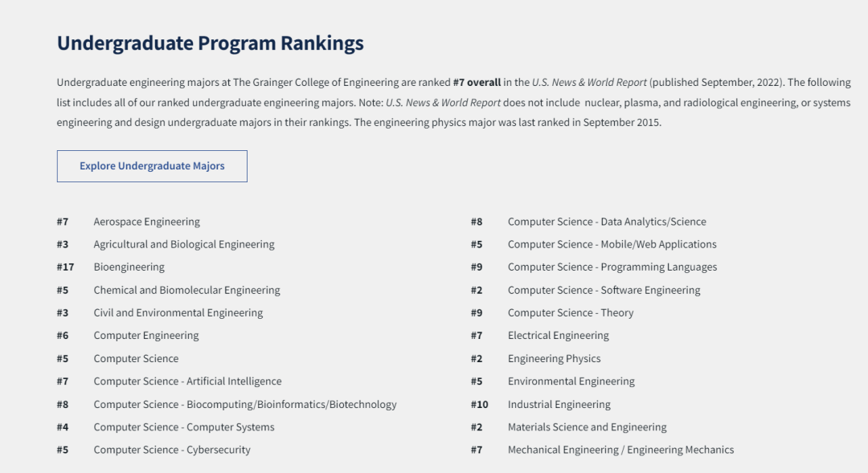Click Materials Science and Engineering item
The width and height of the screenshot is (868, 473).
587,427
